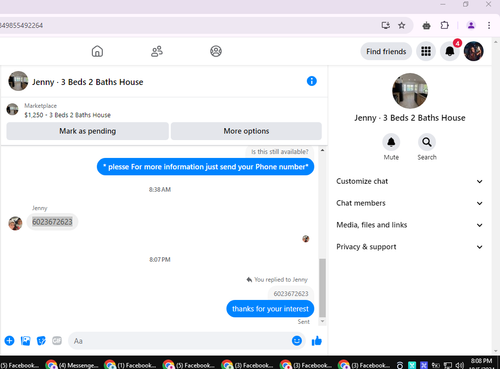Click the install app icon in address bar
Screen dimensions: 500x369
pyautogui.click(x=386, y=25)
